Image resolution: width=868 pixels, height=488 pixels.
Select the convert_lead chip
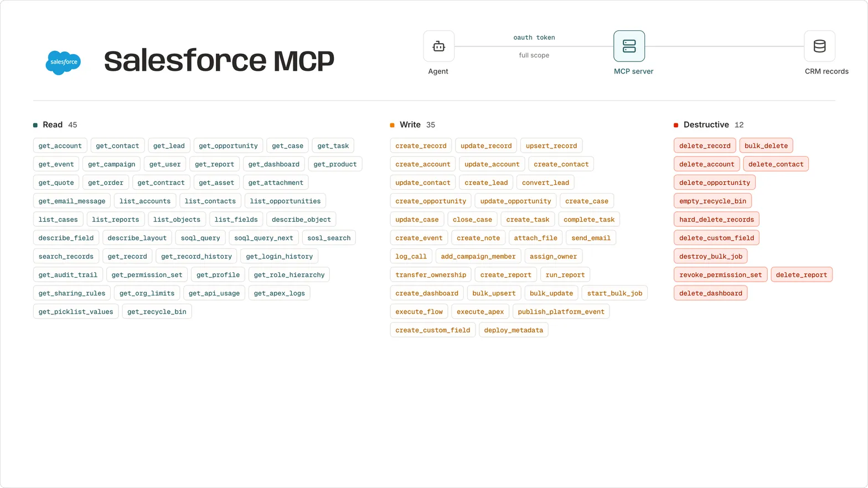point(545,183)
